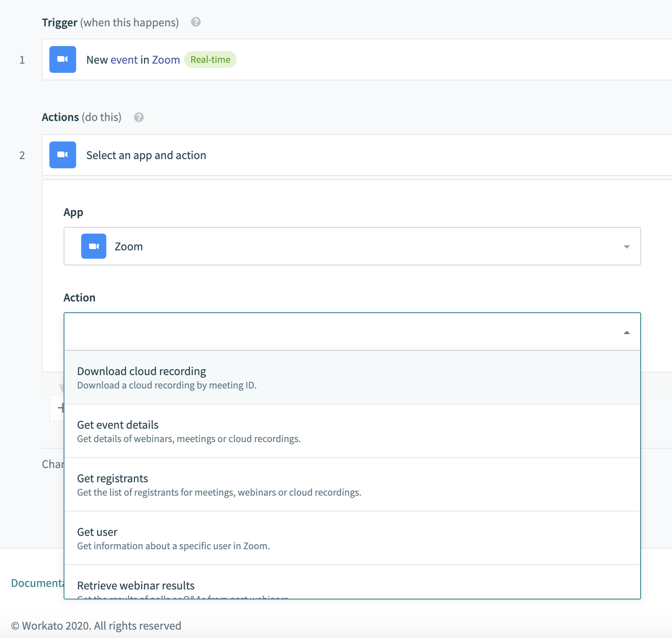The image size is (672, 638).
Task: Click the Zoom icon in action step 2
Action: pos(63,155)
